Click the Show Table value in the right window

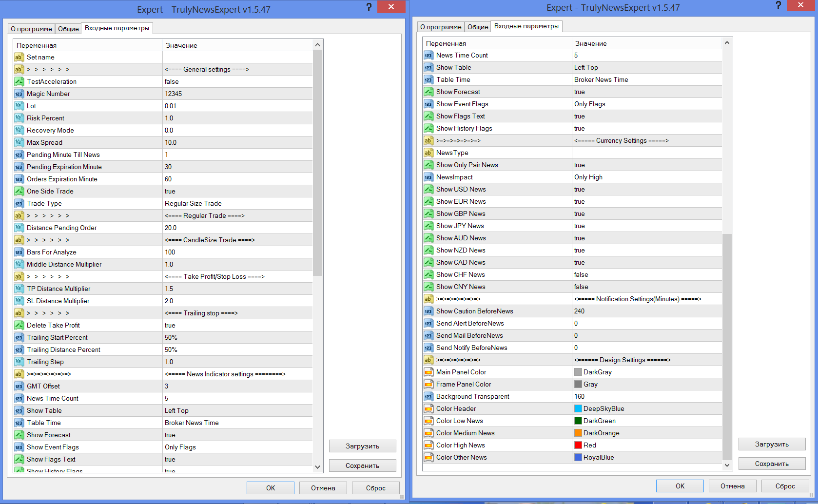pyautogui.click(x=586, y=67)
